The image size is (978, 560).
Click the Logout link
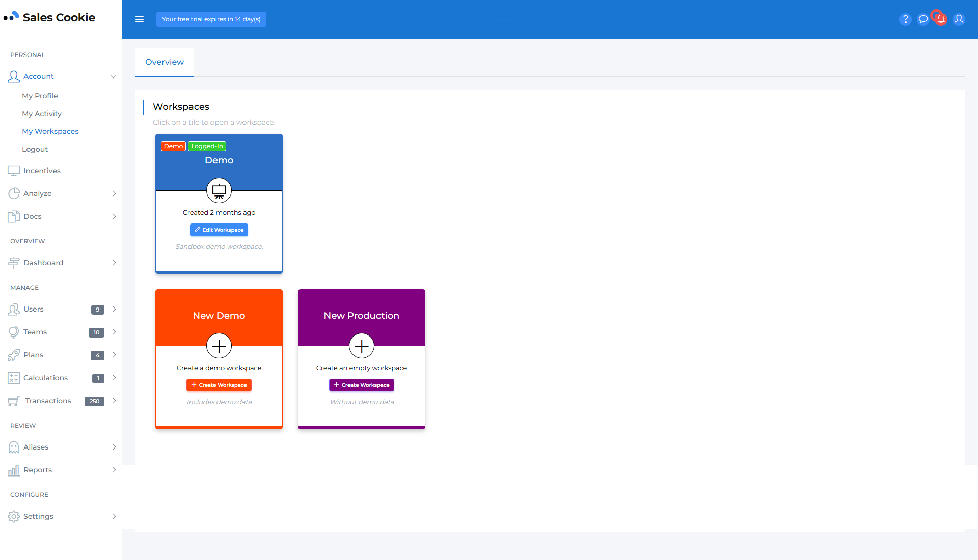[x=35, y=149]
